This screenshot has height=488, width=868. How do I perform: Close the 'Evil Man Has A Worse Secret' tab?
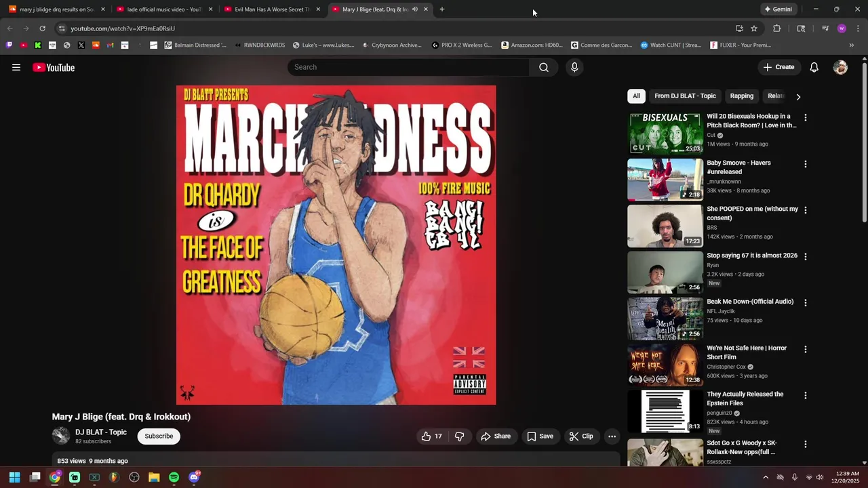coord(318,9)
